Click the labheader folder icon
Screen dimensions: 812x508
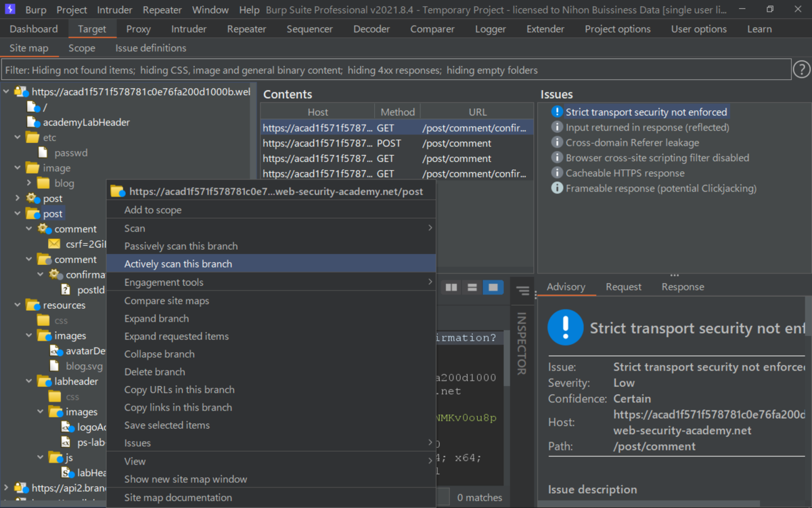pyautogui.click(x=44, y=381)
